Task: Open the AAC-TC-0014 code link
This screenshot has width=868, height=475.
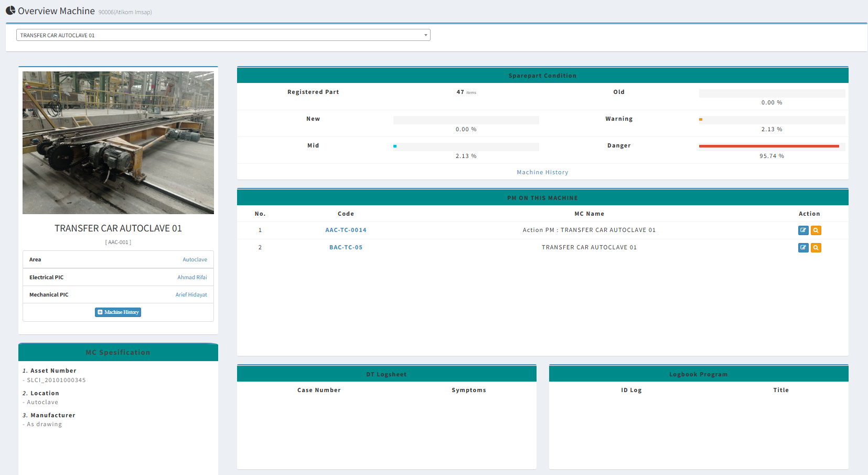Action: tap(346, 230)
